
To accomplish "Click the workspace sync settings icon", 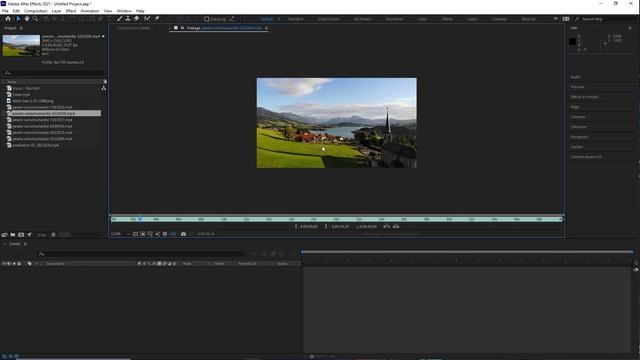I will [x=566, y=19].
